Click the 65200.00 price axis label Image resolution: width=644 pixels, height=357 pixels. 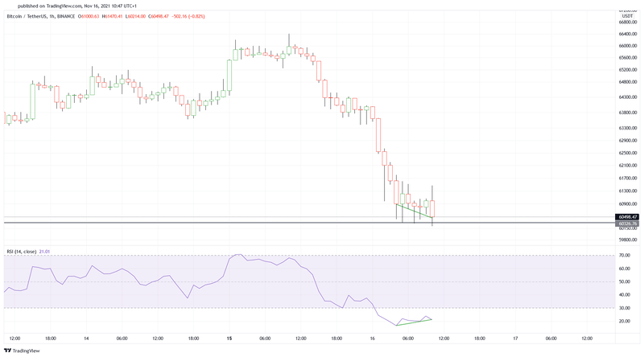click(628, 70)
